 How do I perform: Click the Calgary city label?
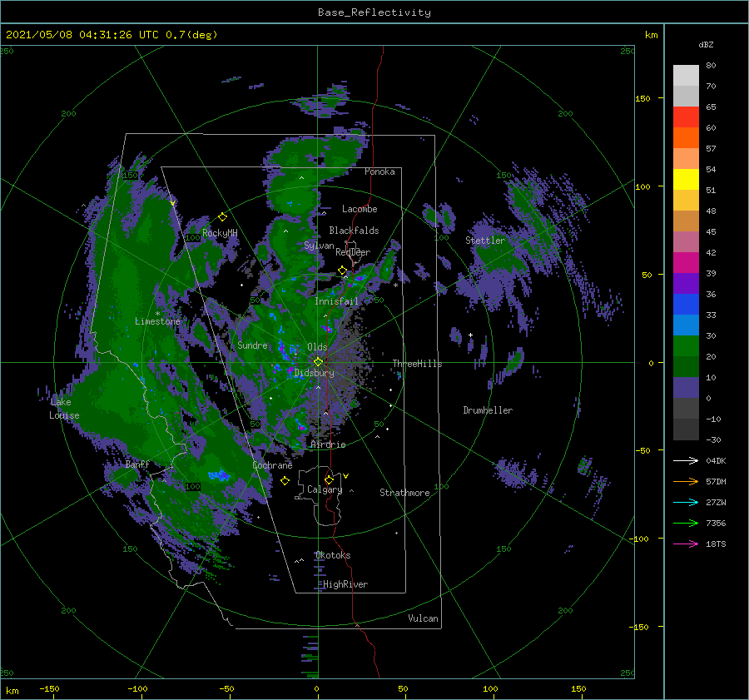(x=325, y=489)
